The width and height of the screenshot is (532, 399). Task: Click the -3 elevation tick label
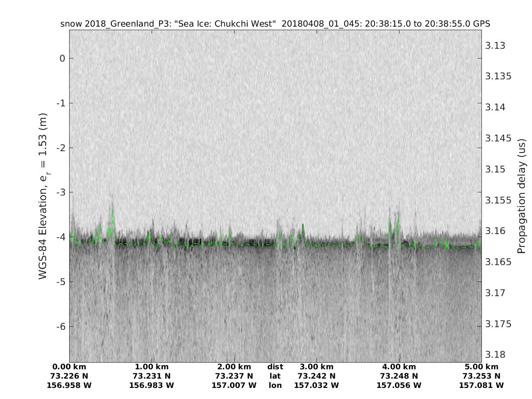point(61,192)
